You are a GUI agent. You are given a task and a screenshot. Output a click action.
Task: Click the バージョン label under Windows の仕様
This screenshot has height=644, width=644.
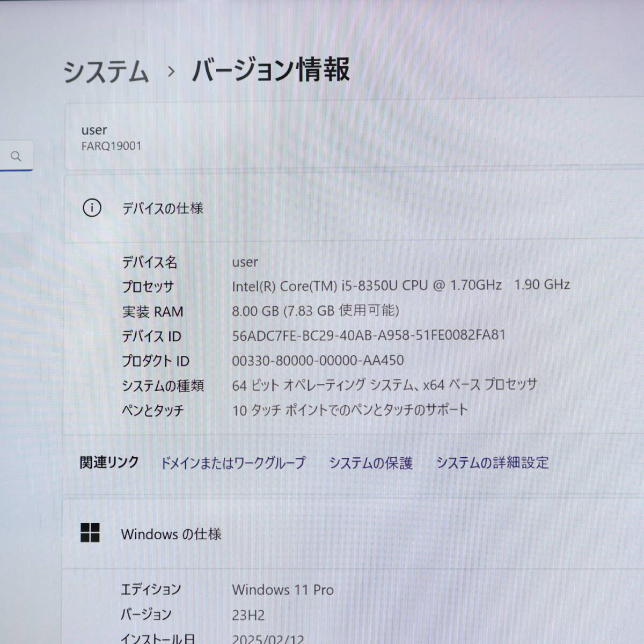pos(146,614)
